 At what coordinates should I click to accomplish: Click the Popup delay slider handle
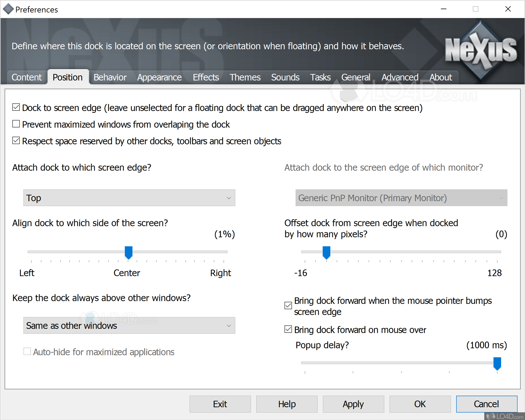497,363
